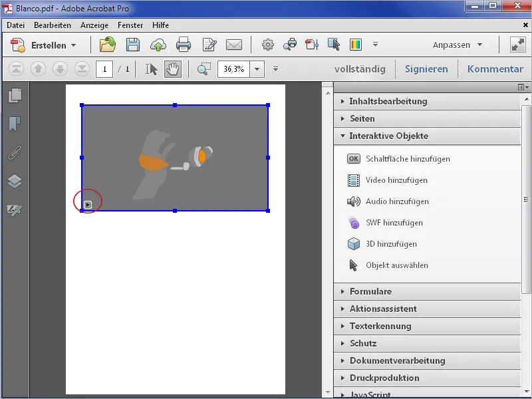This screenshot has height=399, width=532.
Task: Click the print preview icon beside the gear
Action: 290,45
